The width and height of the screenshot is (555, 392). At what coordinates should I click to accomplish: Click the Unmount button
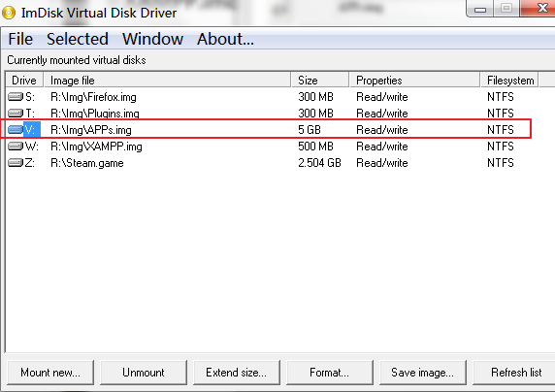point(144,373)
